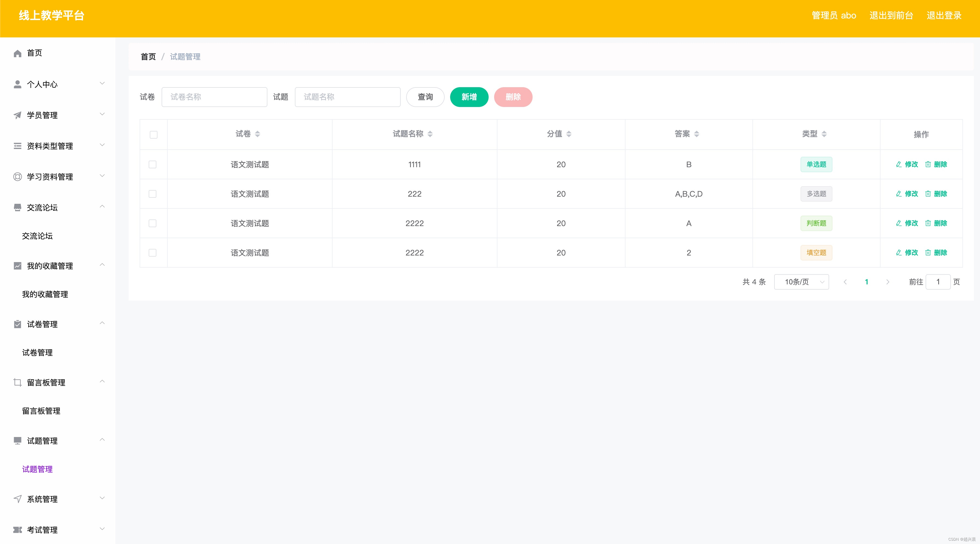The width and height of the screenshot is (980, 544).
Task: Sort by 类型 column arrows
Action: [x=824, y=134]
